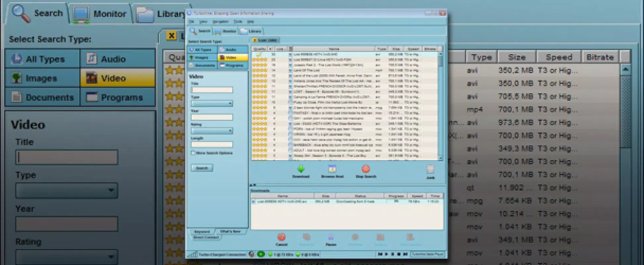This screenshot has width=644, height=265.
Task: Click the red Stop Search icon
Action: coord(366,169)
